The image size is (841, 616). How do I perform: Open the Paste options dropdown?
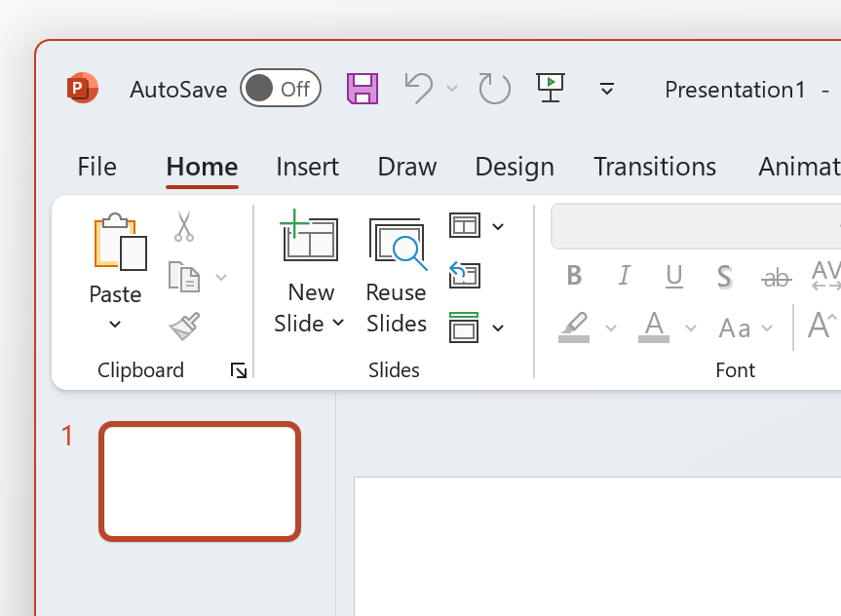click(x=115, y=323)
